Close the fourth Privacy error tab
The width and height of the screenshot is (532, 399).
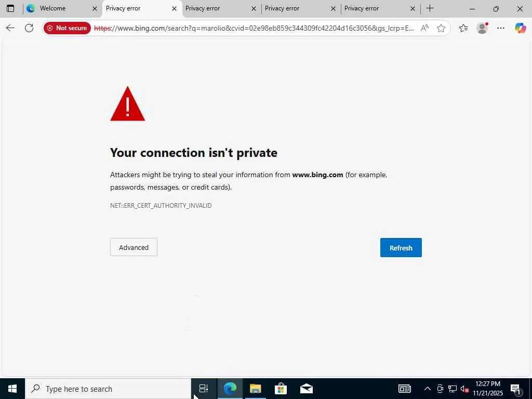click(413, 9)
